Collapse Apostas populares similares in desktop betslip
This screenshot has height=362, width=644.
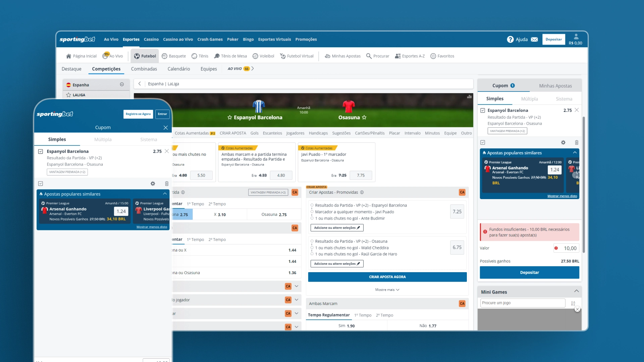tap(575, 153)
